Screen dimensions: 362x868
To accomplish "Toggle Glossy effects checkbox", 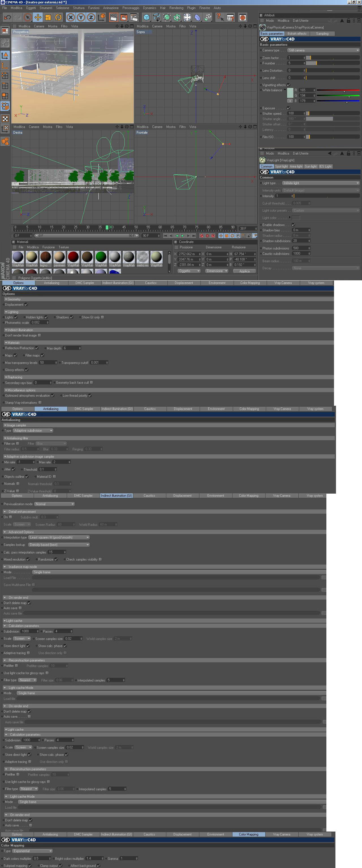I will pyautogui.click(x=27, y=370).
